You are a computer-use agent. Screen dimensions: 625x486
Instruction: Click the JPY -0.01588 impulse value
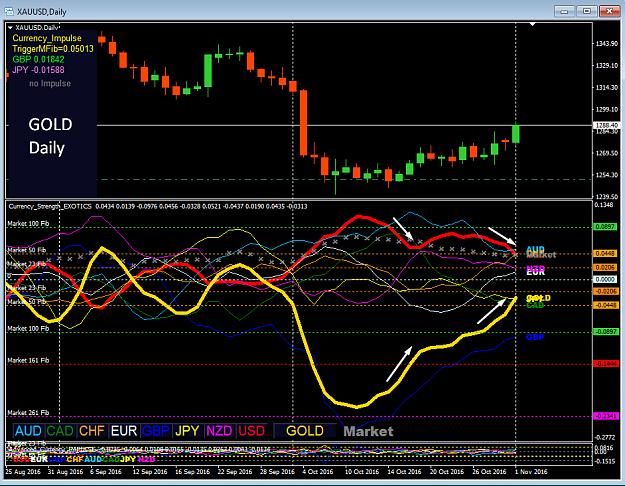[x=38, y=70]
